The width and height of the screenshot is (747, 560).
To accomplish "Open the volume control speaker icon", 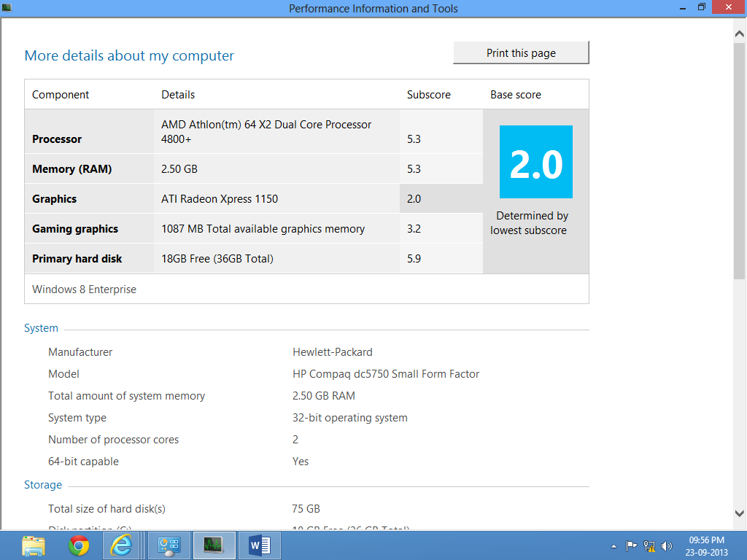I will (x=666, y=545).
